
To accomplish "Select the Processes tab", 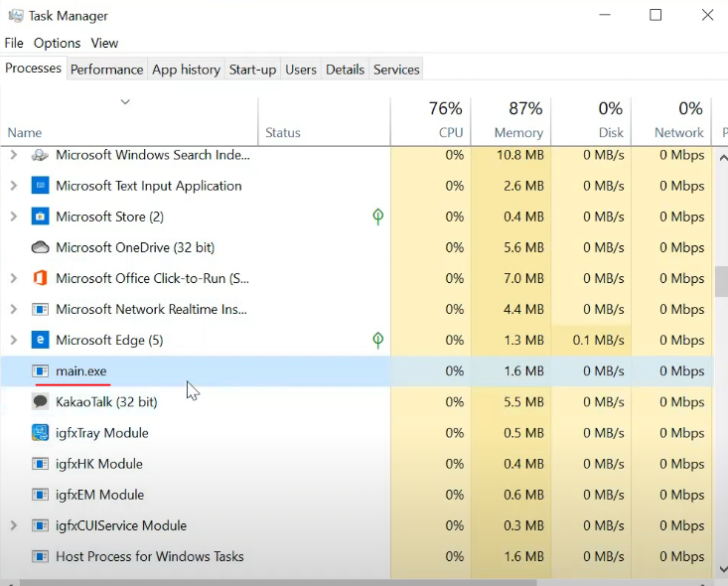I will [x=33, y=69].
